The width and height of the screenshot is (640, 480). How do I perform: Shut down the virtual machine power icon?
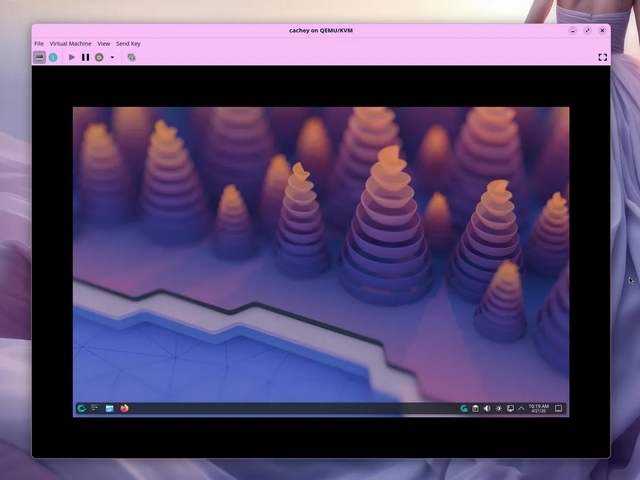tap(99, 57)
